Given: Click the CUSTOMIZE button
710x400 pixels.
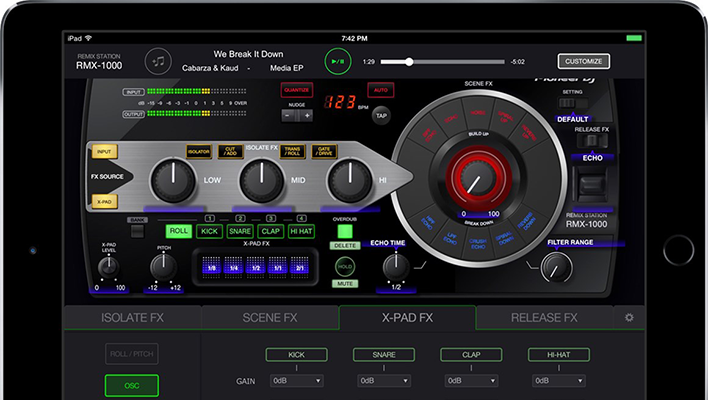Looking at the screenshot, I should [584, 61].
